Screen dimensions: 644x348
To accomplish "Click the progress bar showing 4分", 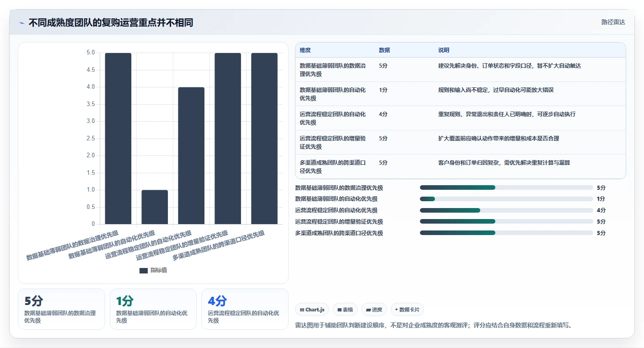I will coord(506,210).
